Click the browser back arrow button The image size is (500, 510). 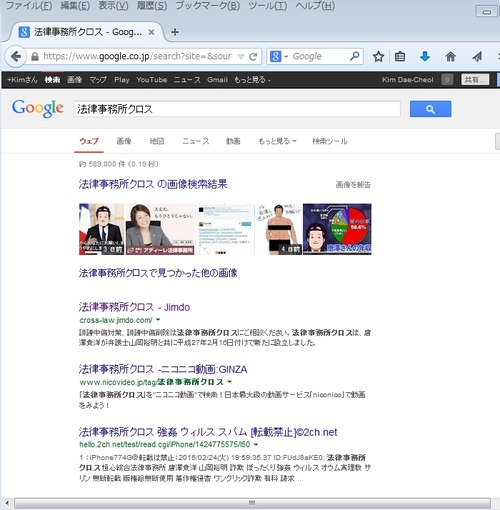point(16,56)
